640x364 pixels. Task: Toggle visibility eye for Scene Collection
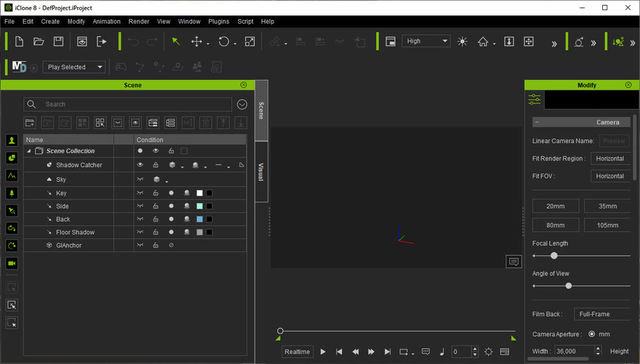pyautogui.click(x=156, y=151)
